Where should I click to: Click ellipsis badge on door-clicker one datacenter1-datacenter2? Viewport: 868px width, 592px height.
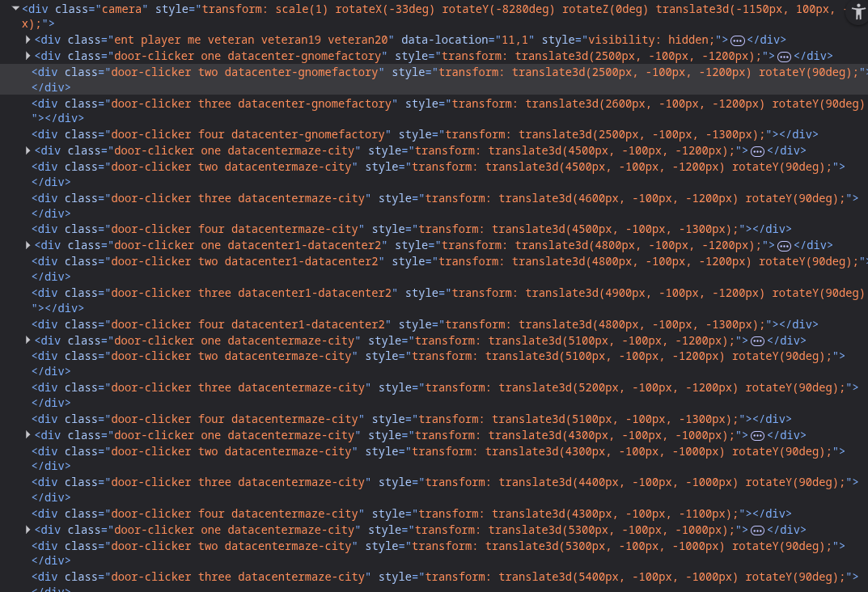tap(784, 246)
